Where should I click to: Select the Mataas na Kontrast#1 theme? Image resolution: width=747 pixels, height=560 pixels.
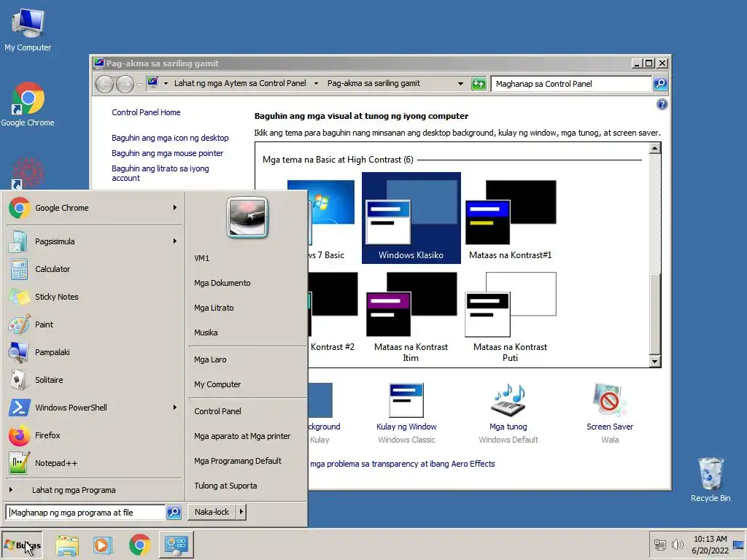pos(510,217)
